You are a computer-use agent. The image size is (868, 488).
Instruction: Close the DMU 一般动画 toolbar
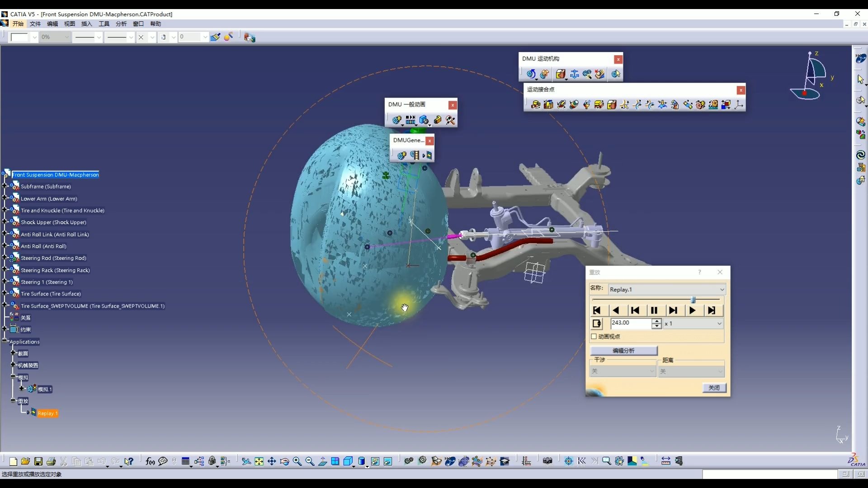tap(453, 105)
